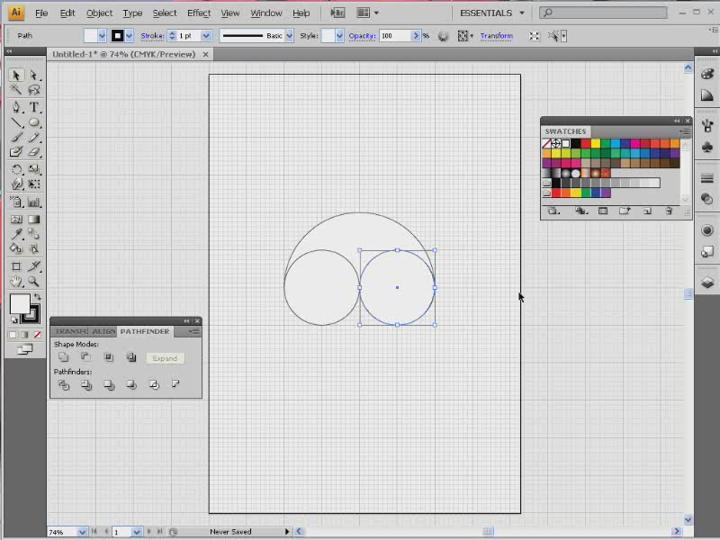Select the Scale tool
This screenshot has height=540, width=720.
point(34,169)
